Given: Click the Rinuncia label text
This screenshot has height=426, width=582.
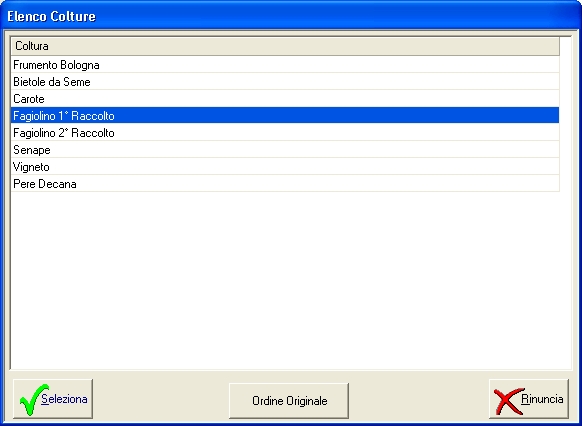Looking at the screenshot, I should pyautogui.click(x=542, y=399).
